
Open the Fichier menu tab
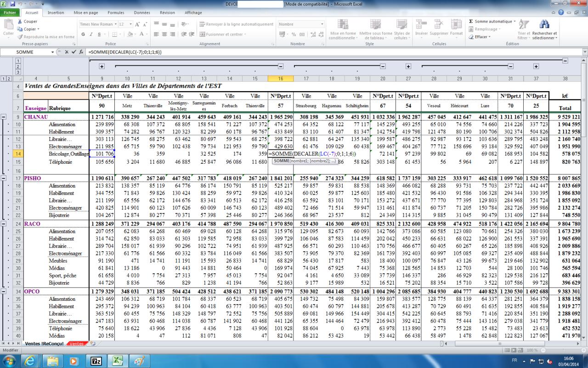(x=10, y=13)
